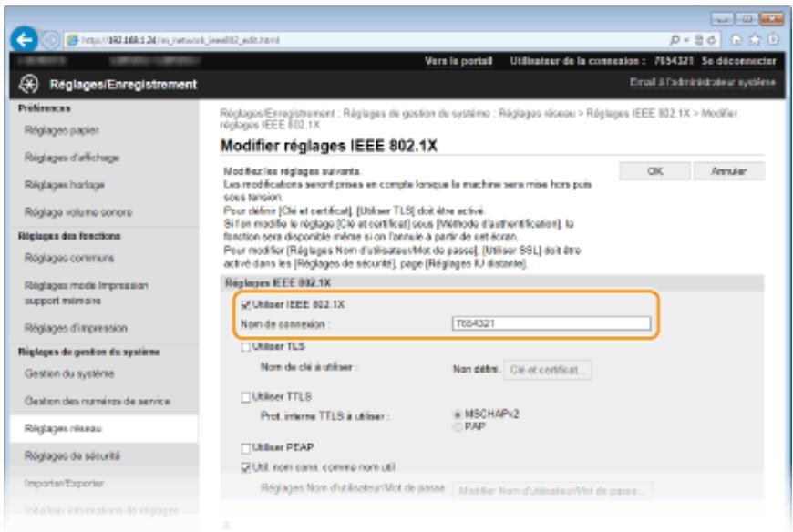Open Réglages horloge in sidebar
This screenshot has width=793, height=532.
pyautogui.click(x=64, y=185)
